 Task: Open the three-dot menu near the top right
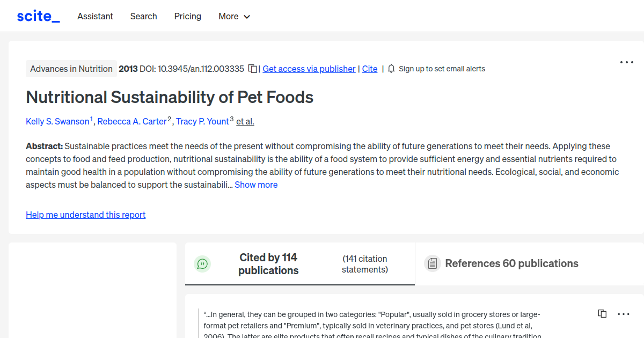(626, 62)
